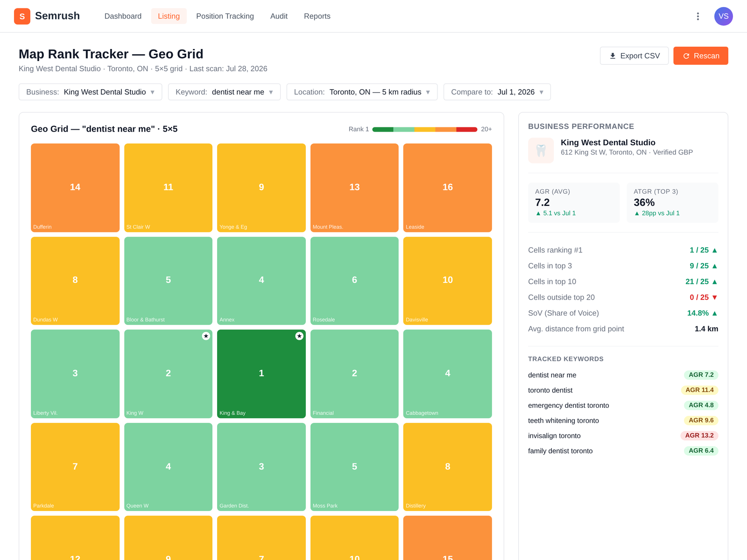Viewport: 747px width, 560px height.
Task: Click the 'emergency dentist toronto' keyword row
Action: 623,405
